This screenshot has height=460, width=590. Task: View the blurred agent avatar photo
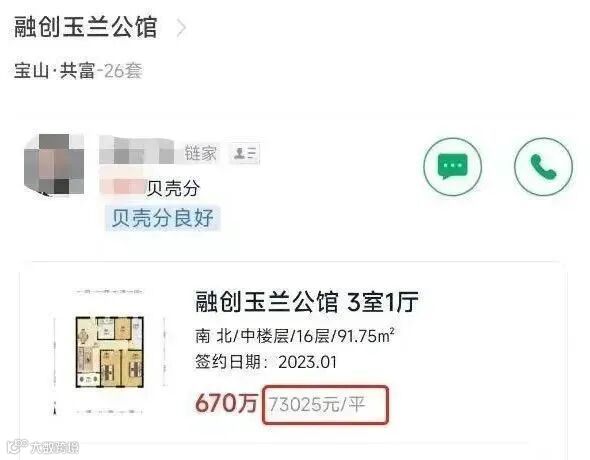click(x=54, y=164)
